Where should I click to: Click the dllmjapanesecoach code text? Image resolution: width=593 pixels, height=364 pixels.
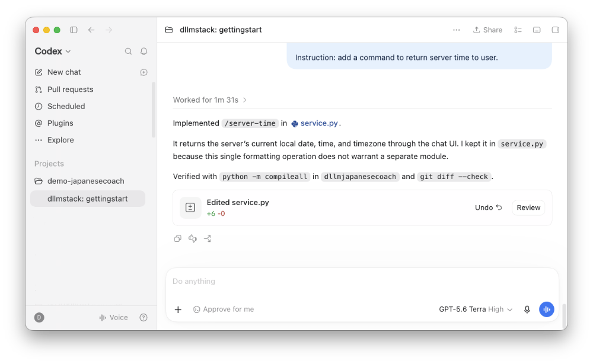360,177
